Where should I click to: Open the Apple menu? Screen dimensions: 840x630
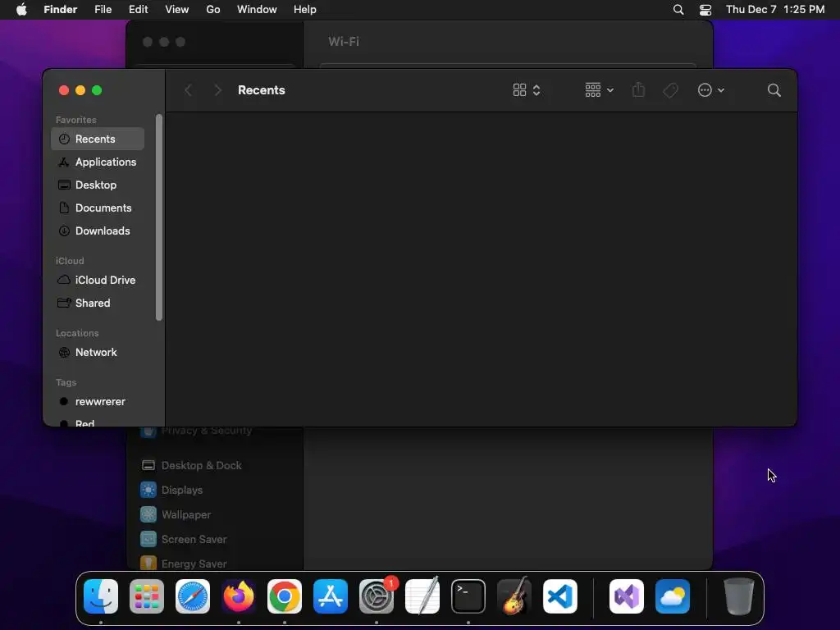click(21, 10)
